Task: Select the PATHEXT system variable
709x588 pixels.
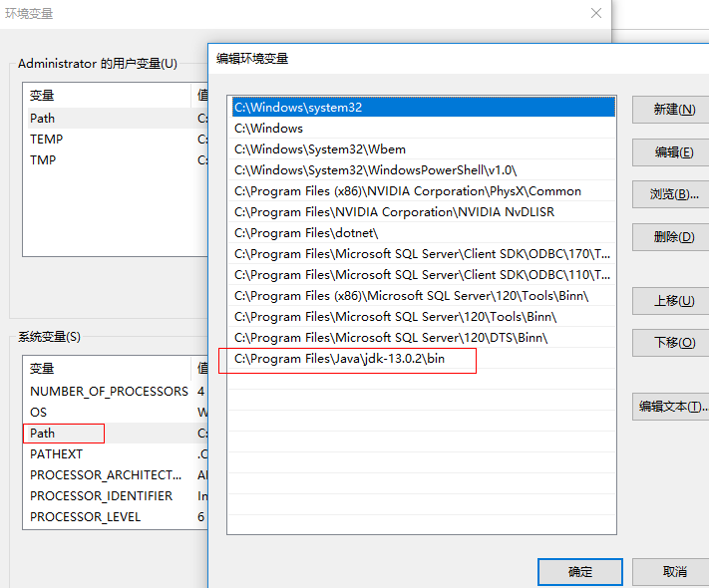Action: 117,453
